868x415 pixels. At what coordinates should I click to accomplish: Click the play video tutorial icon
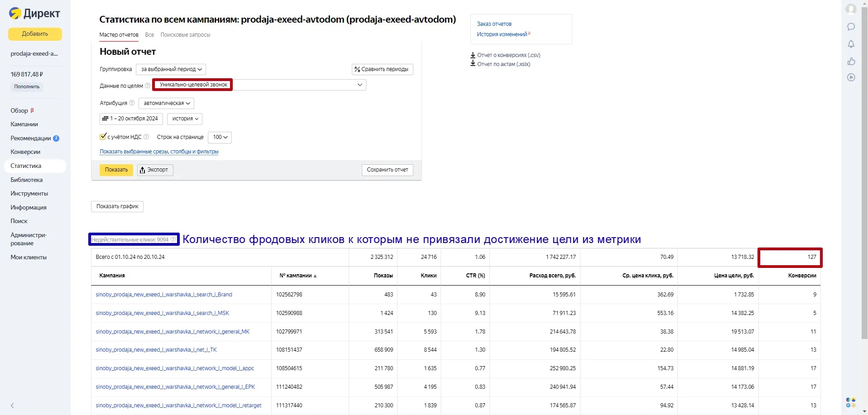[851, 77]
